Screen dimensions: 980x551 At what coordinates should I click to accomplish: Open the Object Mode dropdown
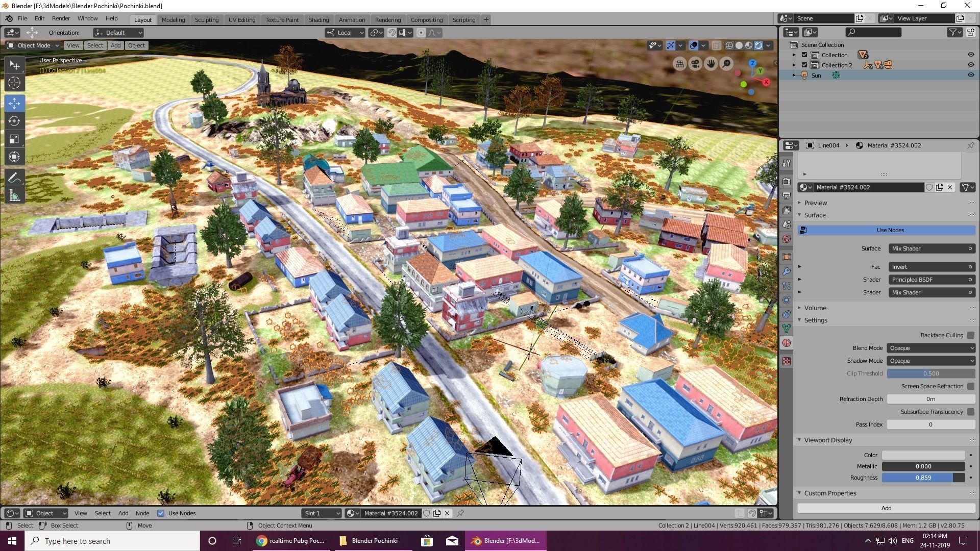click(x=33, y=45)
